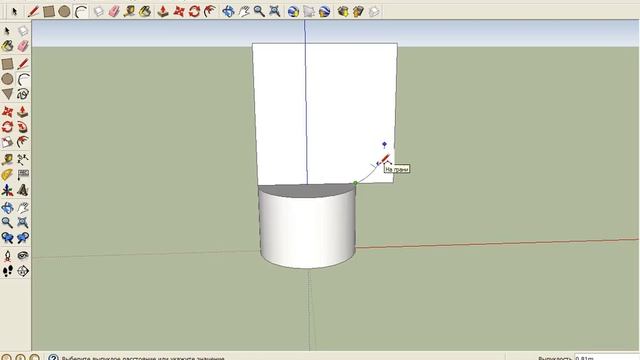Select the Circle tool in the side tool set
The width and height of the screenshot is (640, 360).
pos(7,79)
